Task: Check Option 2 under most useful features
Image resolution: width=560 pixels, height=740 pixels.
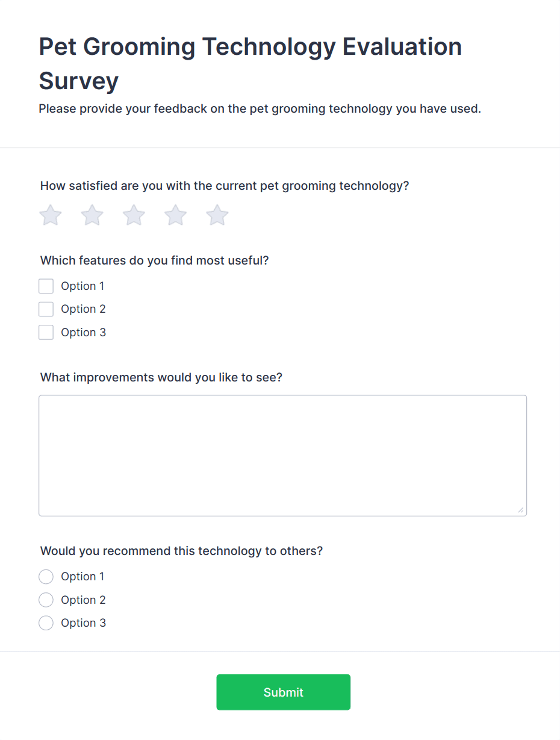Action: pos(46,309)
